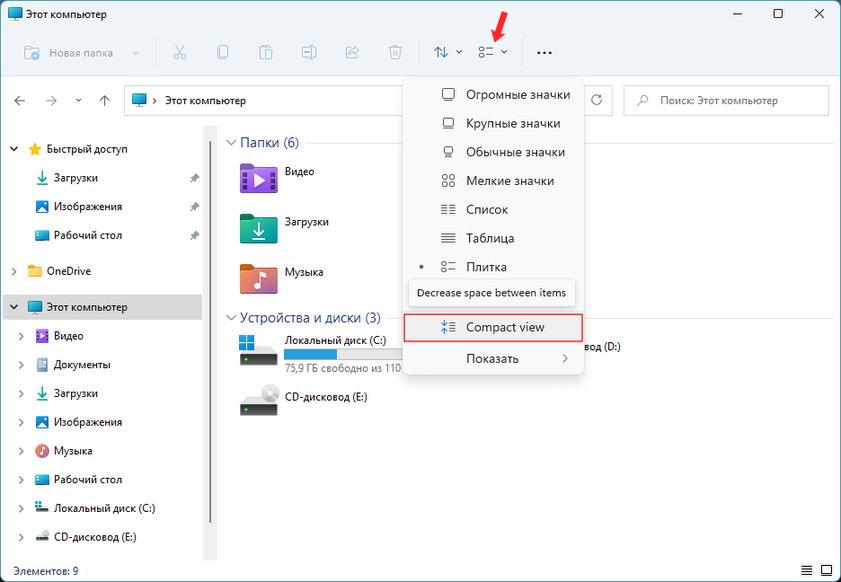Click the Paste toolbar icon
The image size is (841, 582).
265,52
